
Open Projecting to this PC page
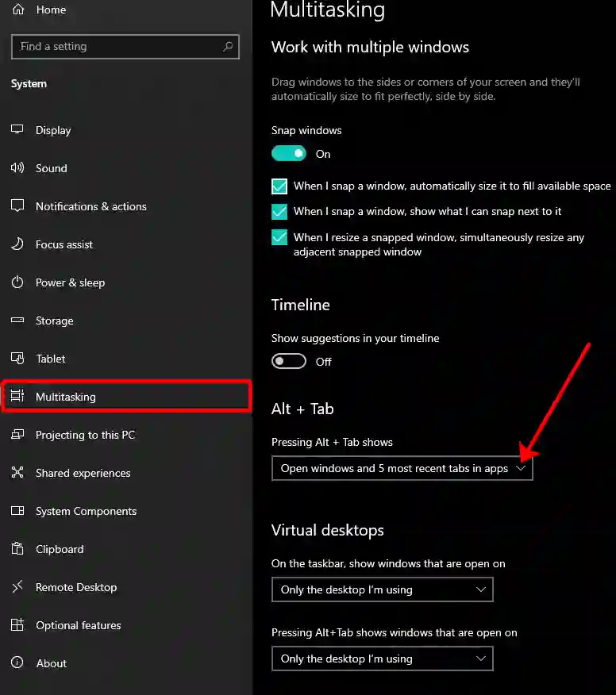point(85,436)
